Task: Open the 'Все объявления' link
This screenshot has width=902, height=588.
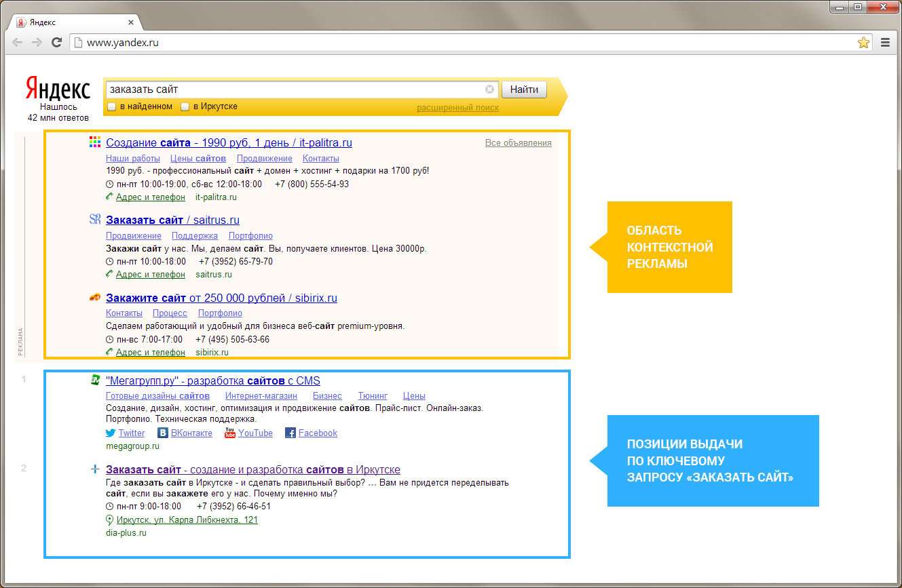Action: [x=519, y=143]
